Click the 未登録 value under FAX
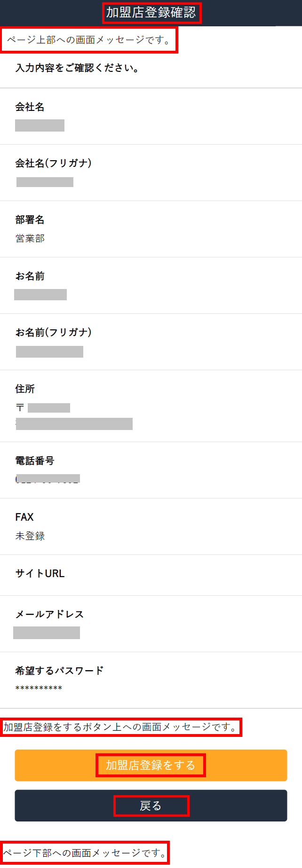This screenshot has width=302, height=868. click(30, 536)
